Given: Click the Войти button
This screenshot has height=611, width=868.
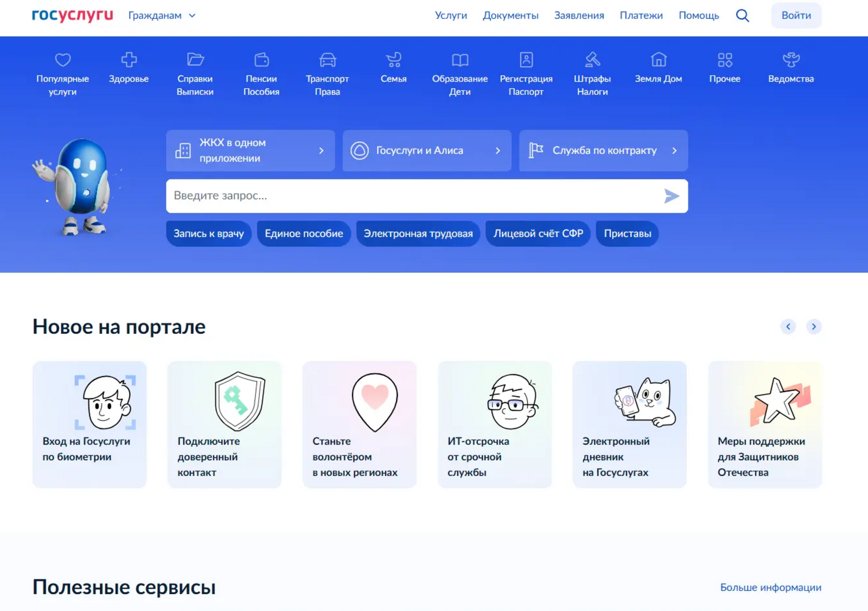Looking at the screenshot, I should tap(796, 15).
